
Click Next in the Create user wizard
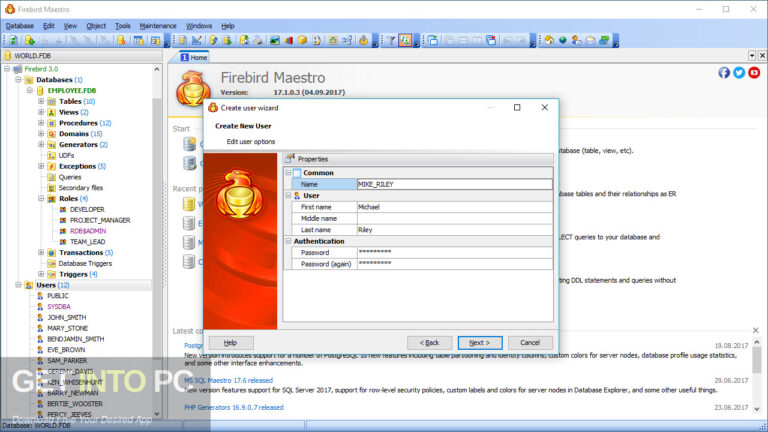click(480, 343)
